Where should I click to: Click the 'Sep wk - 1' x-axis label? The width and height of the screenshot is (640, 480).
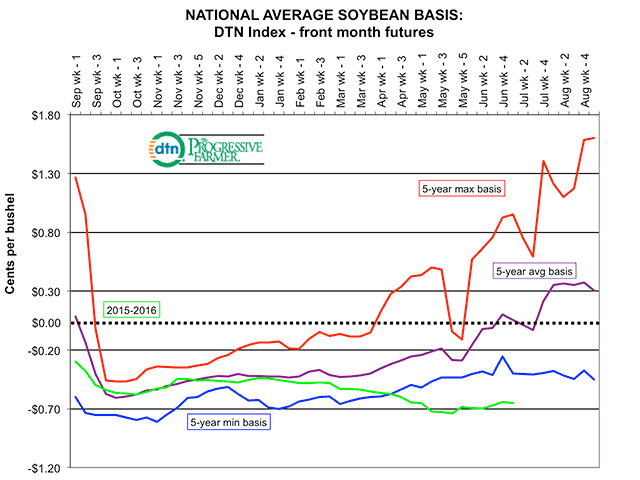pos(76,82)
